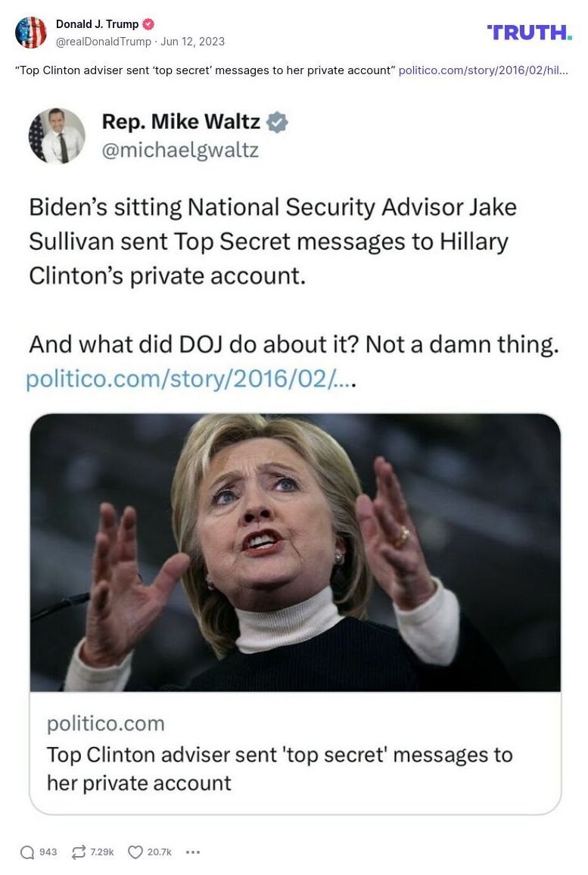Click the TRUTH logo

pyautogui.click(x=529, y=32)
